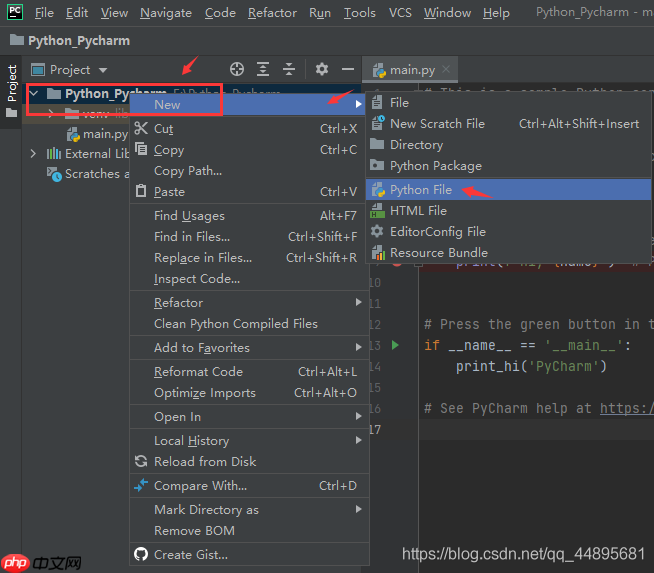This screenshot has height=573, width=654.
Task: Collapse the Python_Pycharm root folder chevron
Action: 35,93
